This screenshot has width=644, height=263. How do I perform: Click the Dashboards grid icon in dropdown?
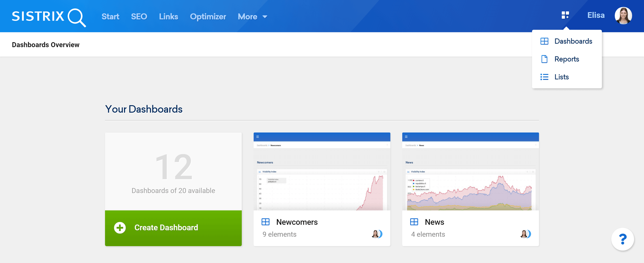tap(544, 41)
